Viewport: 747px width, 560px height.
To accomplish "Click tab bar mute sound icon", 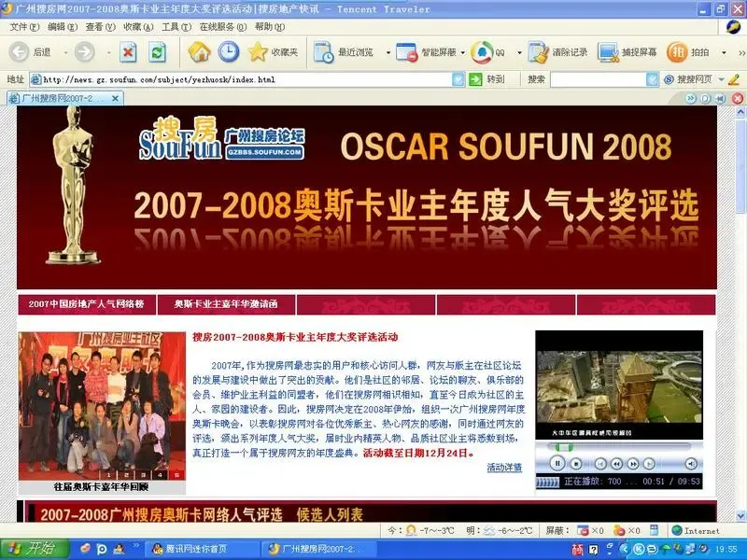I will (720, 99).
